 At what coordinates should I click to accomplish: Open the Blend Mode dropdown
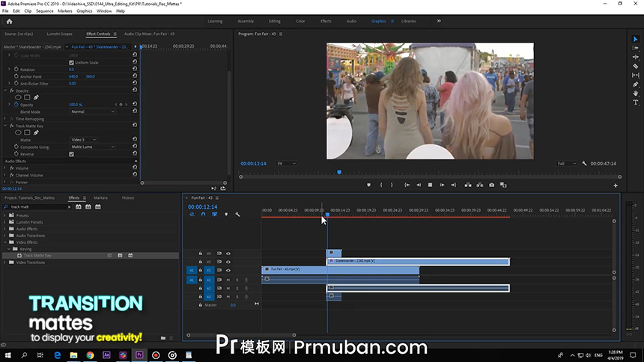point(92,111)
